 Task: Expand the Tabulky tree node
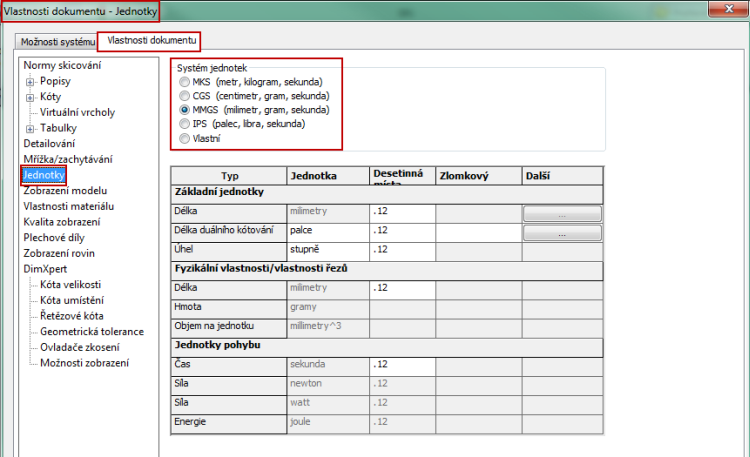(31, 129)
